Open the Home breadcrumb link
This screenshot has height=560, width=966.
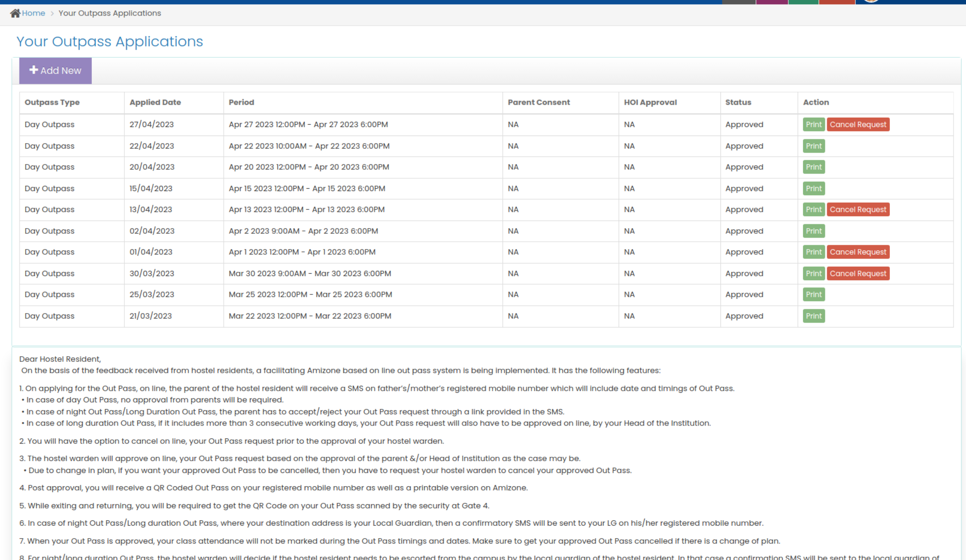pos(33,13)
